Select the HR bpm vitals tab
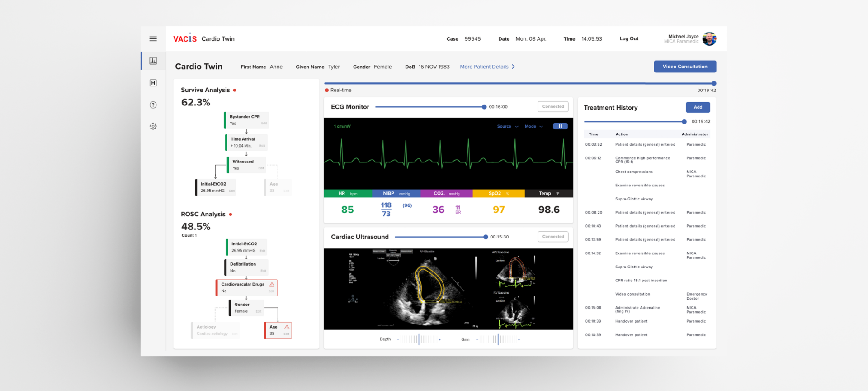Viewport: 868px width, 391px height. point(348,194)
